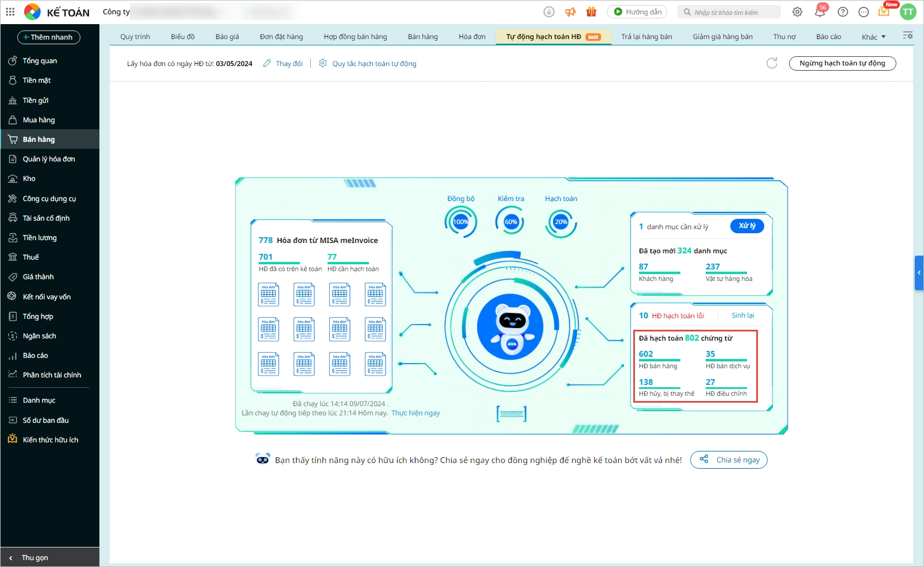The width and height of the screenshot is (924, 567).
Task: Click the gift box icon
Action: [x=591, y=12]
